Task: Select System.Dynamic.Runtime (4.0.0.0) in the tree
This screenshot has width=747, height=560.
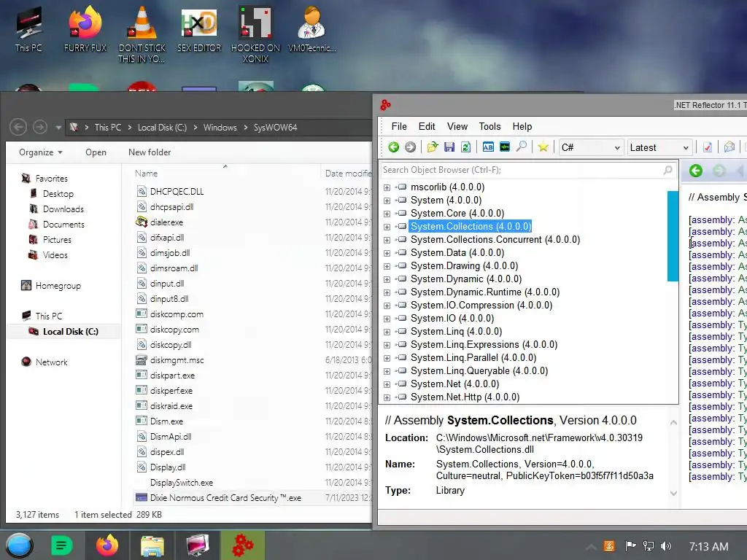Action: click(x=485, y=292)
